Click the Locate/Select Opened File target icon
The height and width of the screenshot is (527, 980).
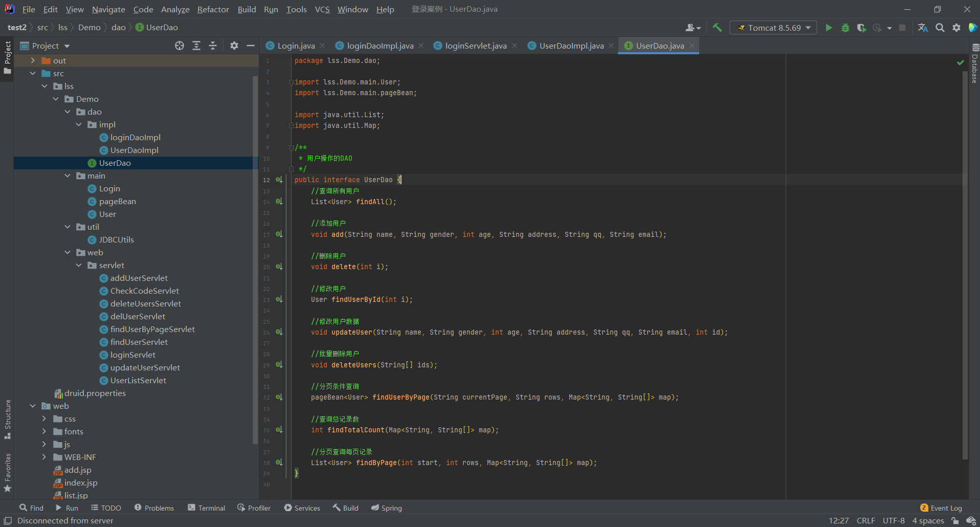point(179,46)
